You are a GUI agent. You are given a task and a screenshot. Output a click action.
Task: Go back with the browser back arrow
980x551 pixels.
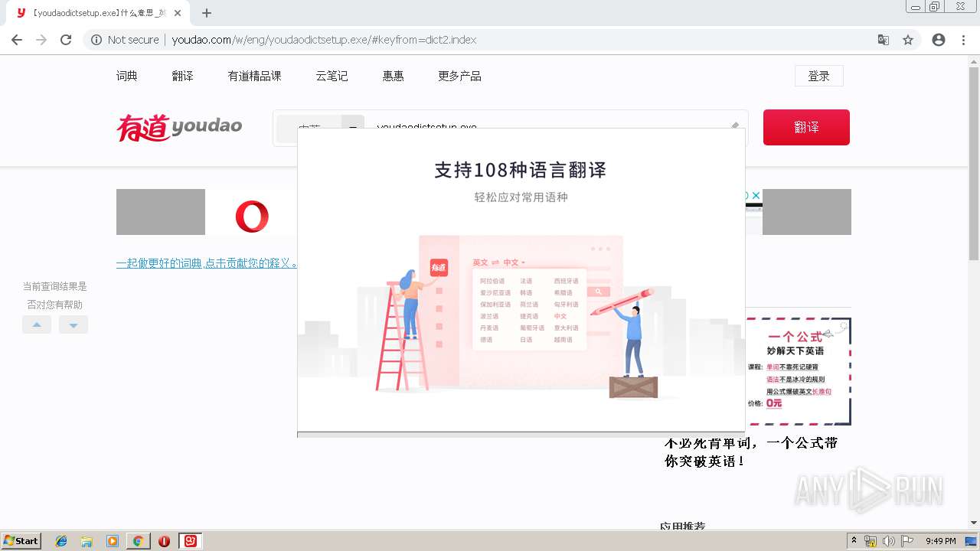point(17,40)
